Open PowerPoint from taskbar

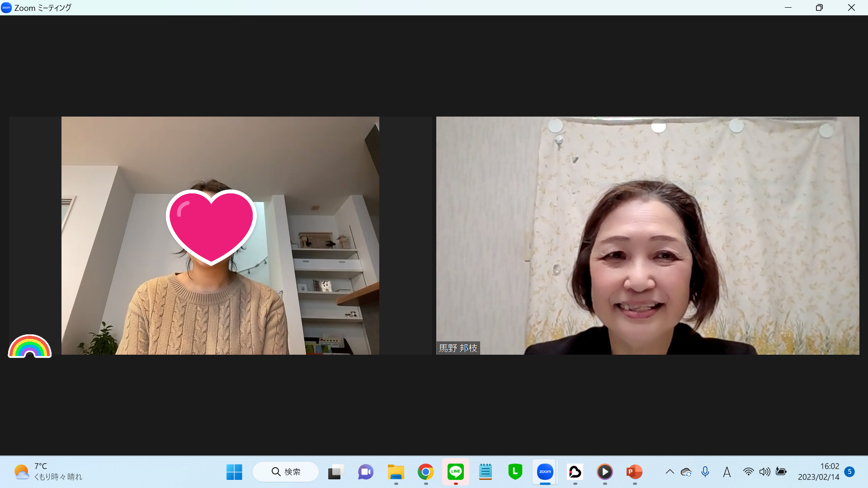(x=634, y=472)
